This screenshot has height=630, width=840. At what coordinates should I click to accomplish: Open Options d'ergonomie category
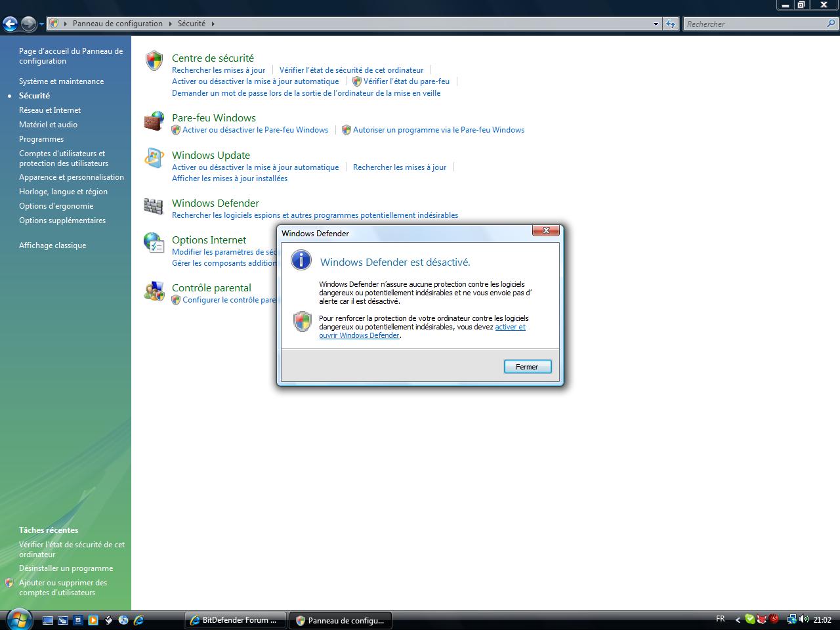click(x=56, y=206)
